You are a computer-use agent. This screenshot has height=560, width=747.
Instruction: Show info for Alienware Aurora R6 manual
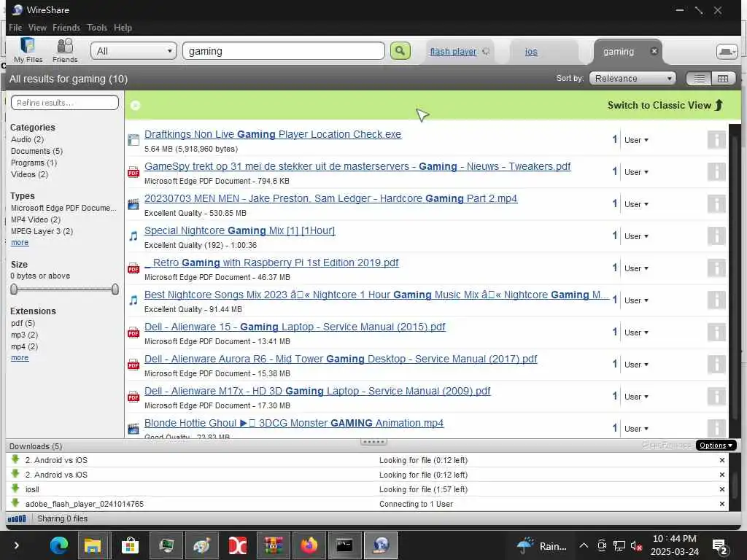point(716,365)
